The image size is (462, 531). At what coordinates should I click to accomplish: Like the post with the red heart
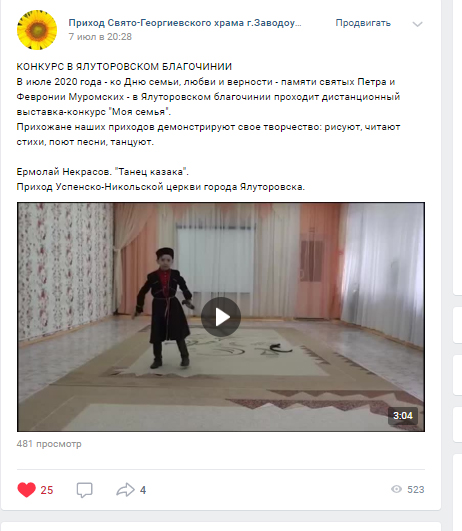pos(26,490)
